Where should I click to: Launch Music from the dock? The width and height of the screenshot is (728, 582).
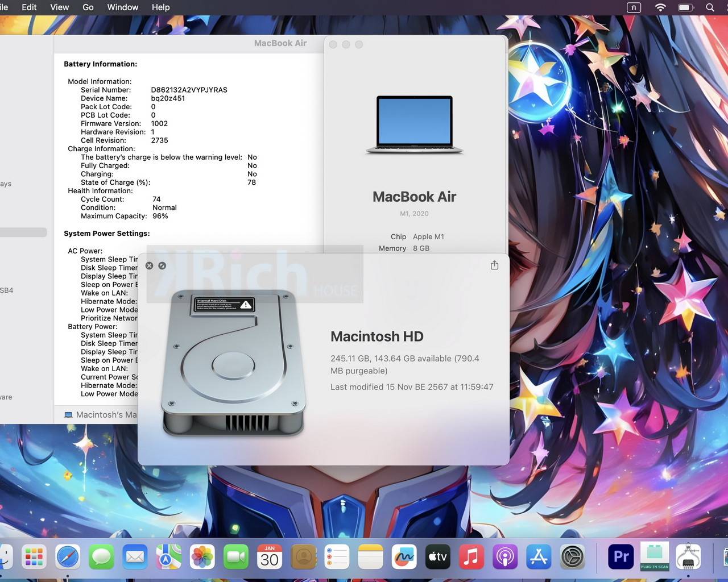(471, 557)
